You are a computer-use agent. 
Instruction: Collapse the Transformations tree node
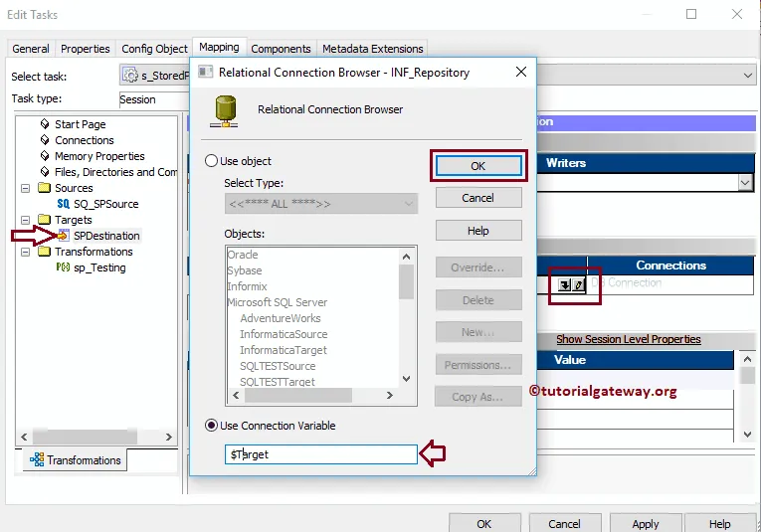pos(26,252)
